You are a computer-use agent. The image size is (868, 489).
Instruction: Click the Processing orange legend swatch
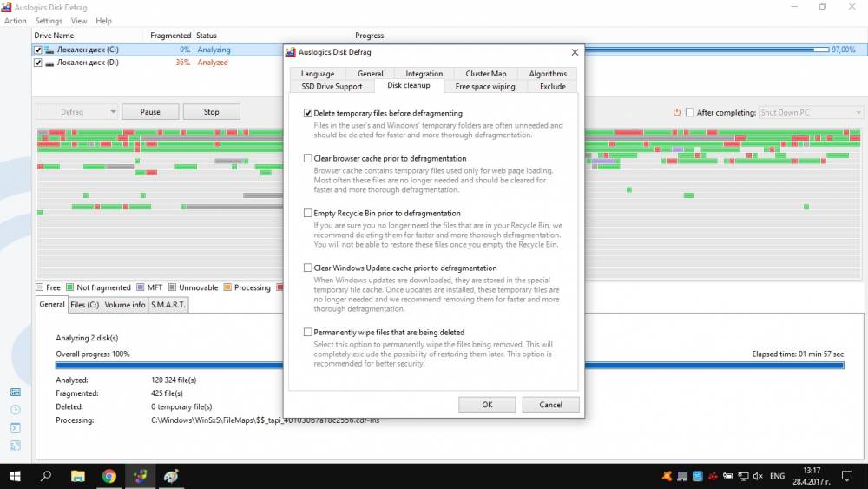click(227, 287)
